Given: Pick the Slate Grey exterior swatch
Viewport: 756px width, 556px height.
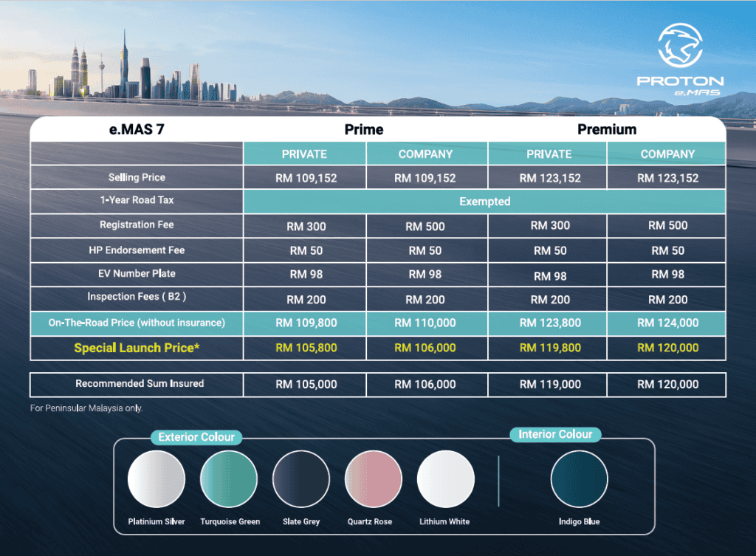Looking at the screenshot, I should 301,480.
